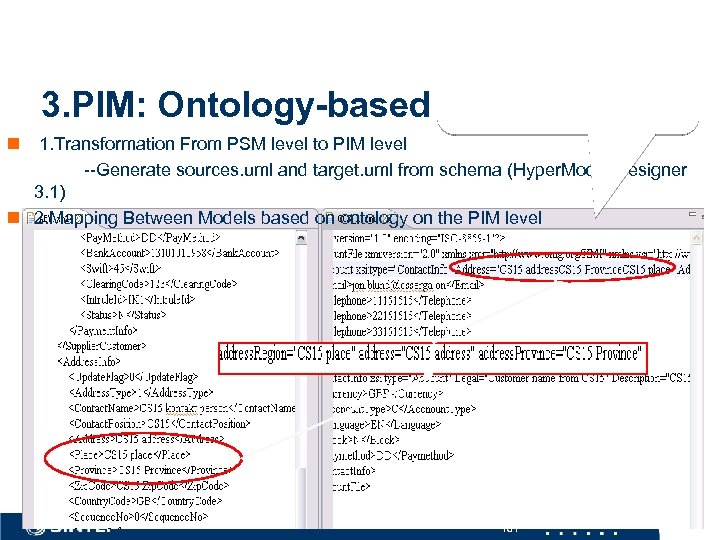Click the left XML pane scroll-up arrow
The width and height of the screenshot is (720, 540).
point(301,238)
